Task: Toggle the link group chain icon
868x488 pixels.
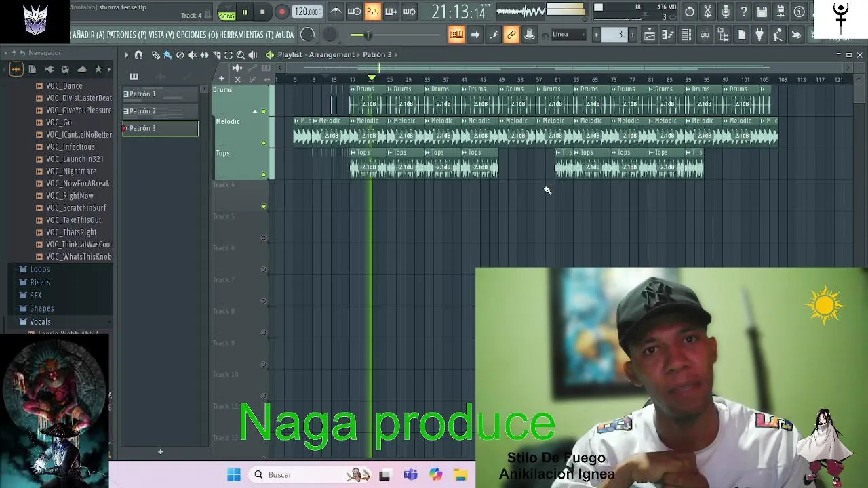Action: (x=511, y=35)
